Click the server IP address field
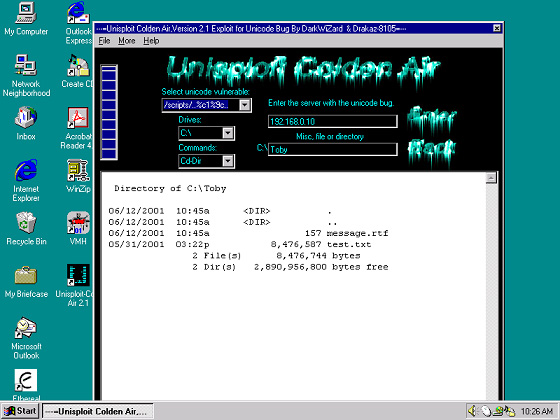 (332, 121)
